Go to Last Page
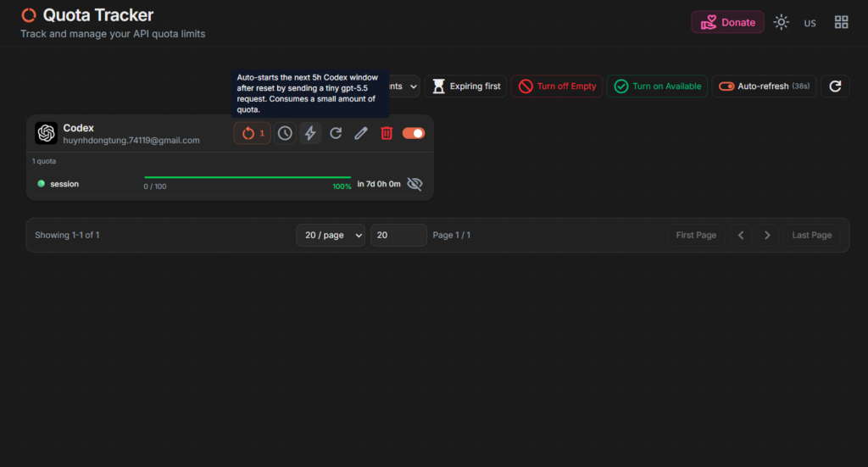 click(x=811, y=235)
